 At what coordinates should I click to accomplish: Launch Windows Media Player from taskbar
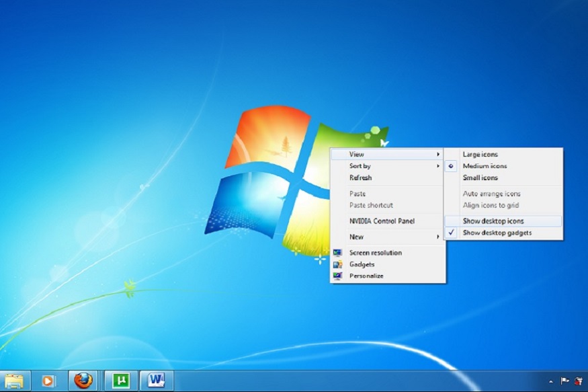pyautogui.click(x=48, y=381)
